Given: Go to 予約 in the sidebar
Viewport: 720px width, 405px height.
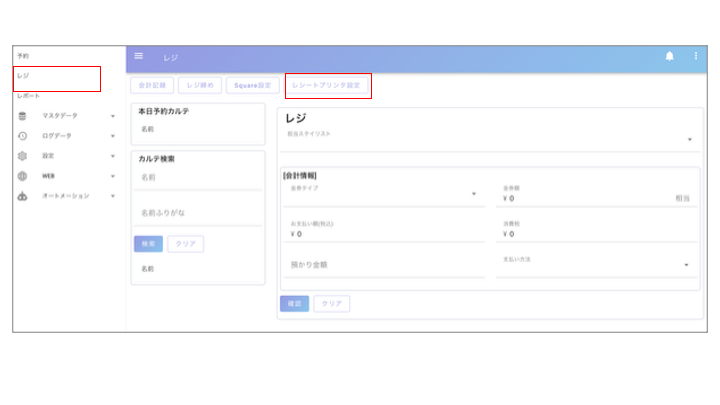Looking at the screenshot, I should tap(23, 56).
